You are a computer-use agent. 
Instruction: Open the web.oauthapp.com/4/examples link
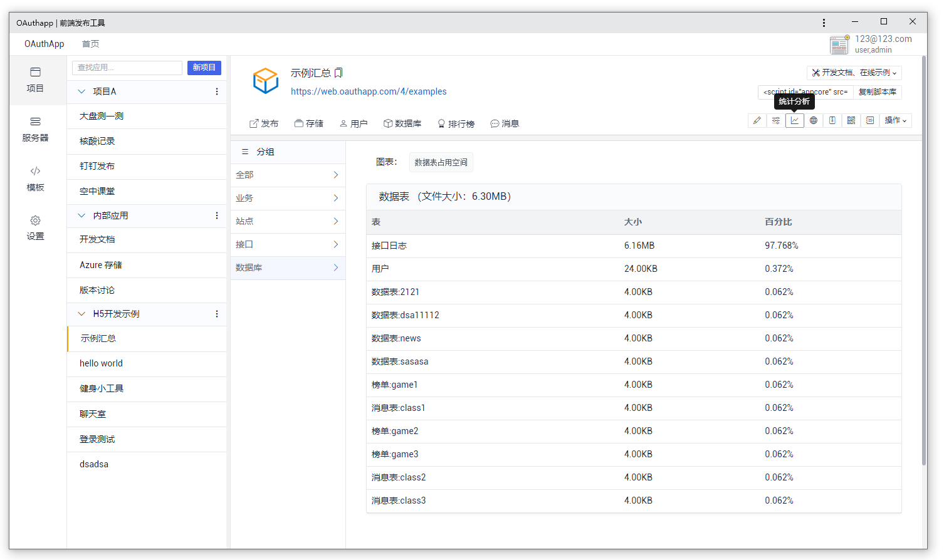pyautogui.click(x=369, y=91)
